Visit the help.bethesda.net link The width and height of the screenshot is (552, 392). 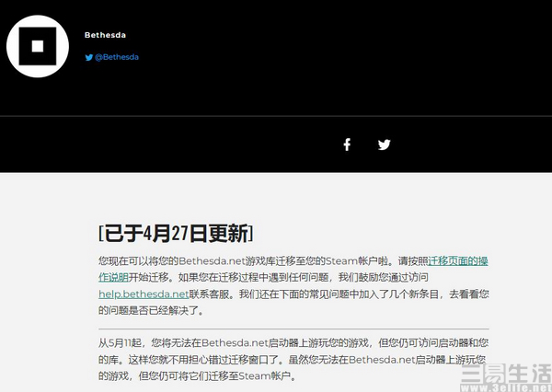(144, 294)
